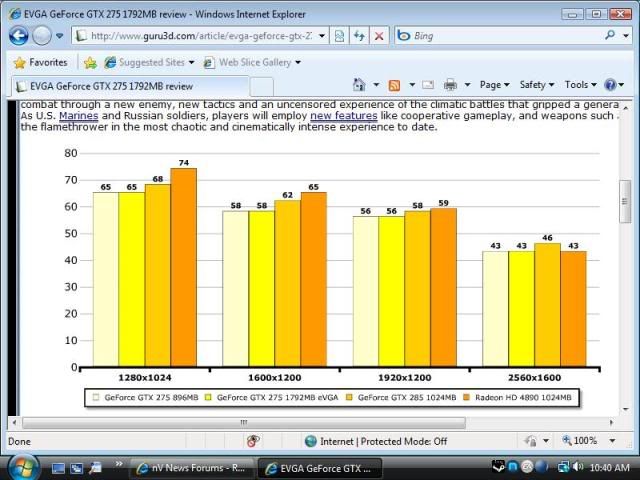Open Suggested Sites dropdown

[149, 62]
